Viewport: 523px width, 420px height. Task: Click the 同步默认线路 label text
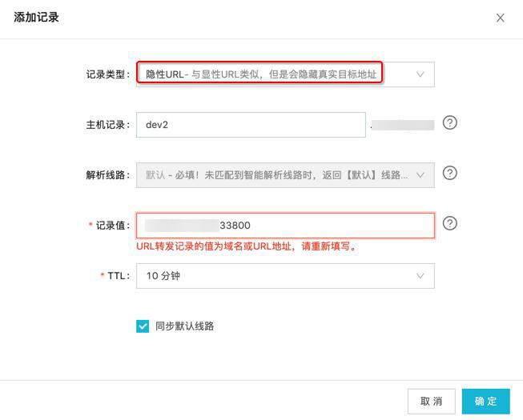184,326
